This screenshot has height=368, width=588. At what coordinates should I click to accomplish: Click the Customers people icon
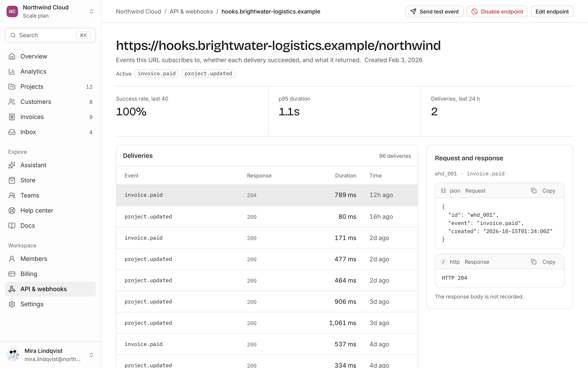click(x=12, y=102)
